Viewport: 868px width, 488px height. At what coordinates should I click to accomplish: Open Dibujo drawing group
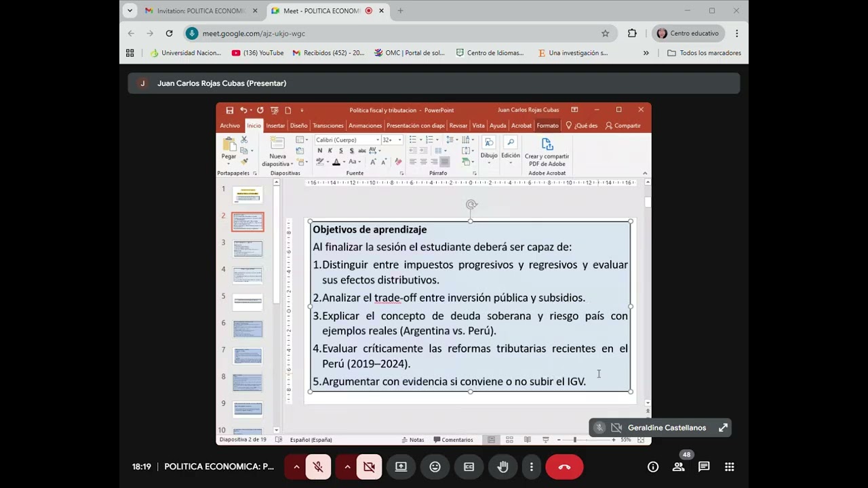(489, 149)
